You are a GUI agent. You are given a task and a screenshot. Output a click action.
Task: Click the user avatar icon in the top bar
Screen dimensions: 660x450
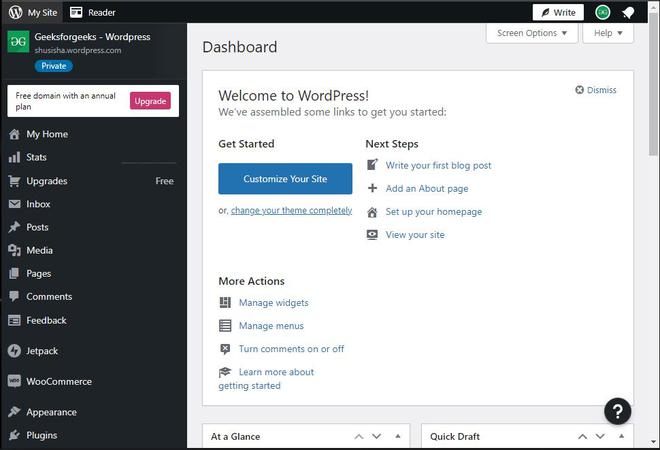[x=603, y=12]
